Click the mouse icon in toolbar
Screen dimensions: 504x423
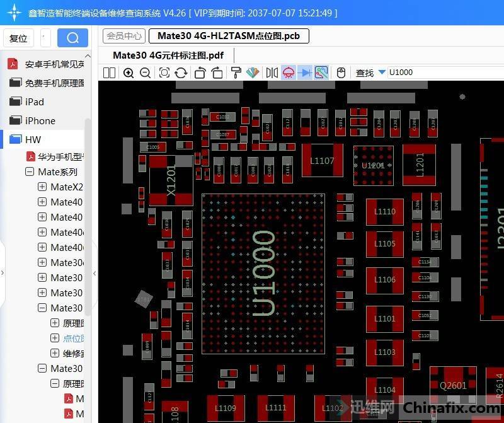[x=341, y=73]
